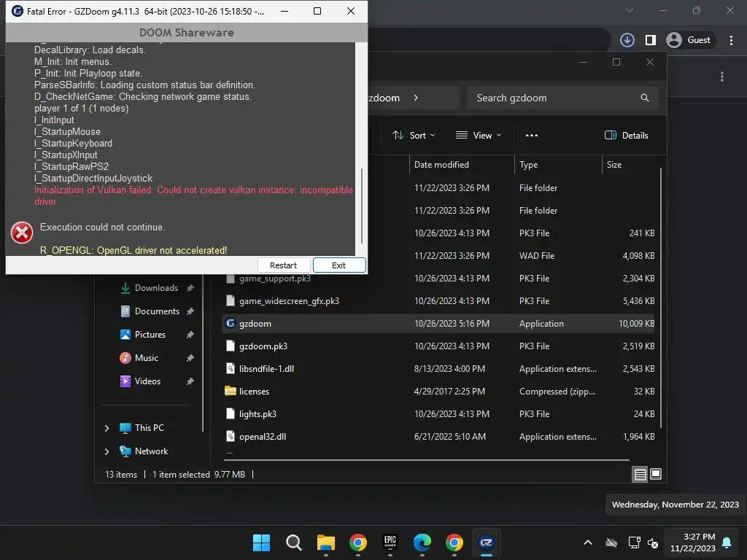Image resolution: width=747 pixels, height=560 pixels.
Task: Click the Exit button in the Fatal Error dialog
Action: click(x=338, y=265)
